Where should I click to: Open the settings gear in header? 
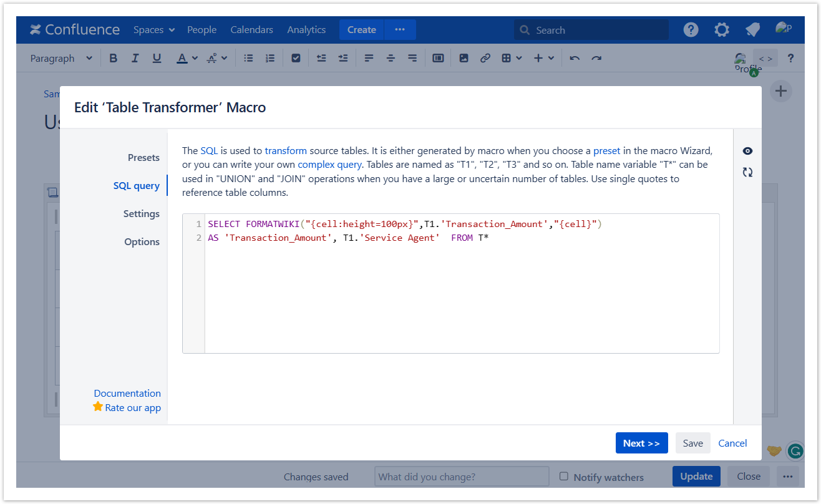[x=721, y=29]
